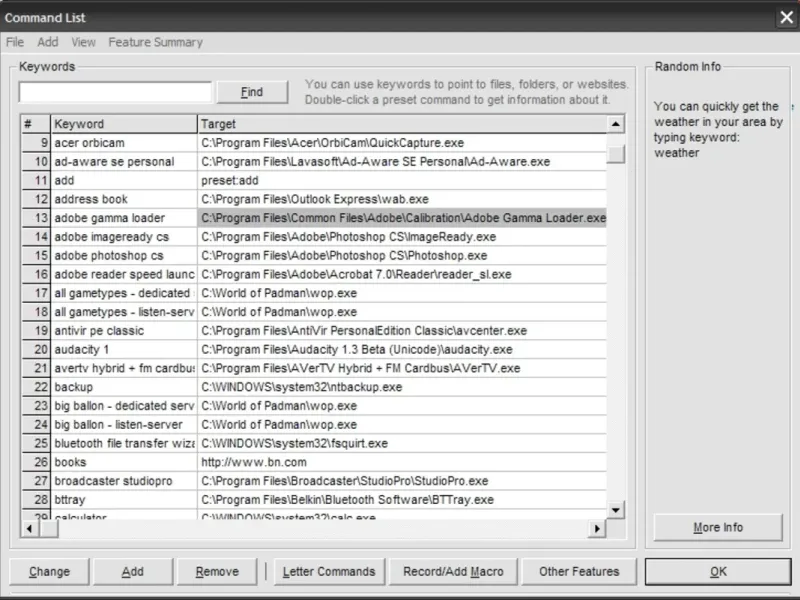Click the scroll down arrow of list
The image size is (800, 600).
point(616,510)
